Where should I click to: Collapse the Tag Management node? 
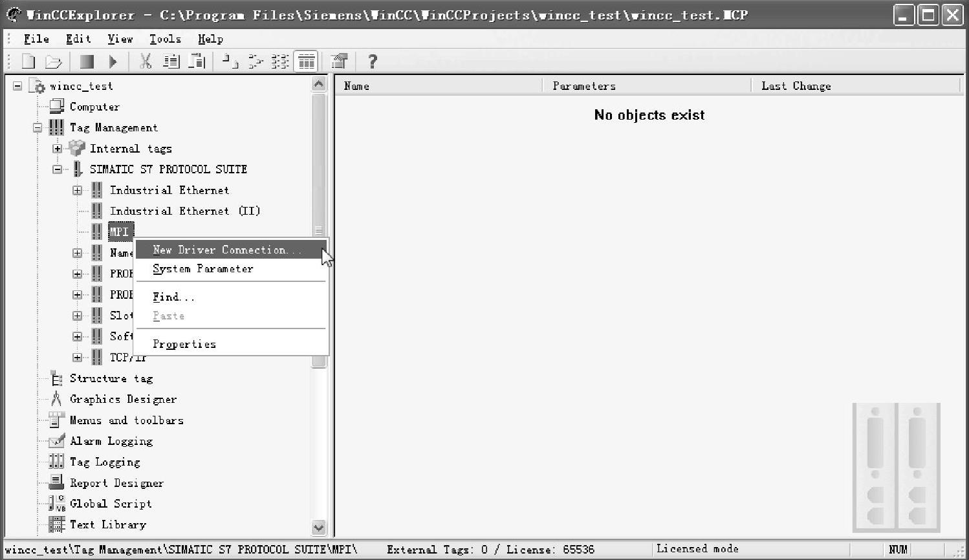click(x=38, y=127)
